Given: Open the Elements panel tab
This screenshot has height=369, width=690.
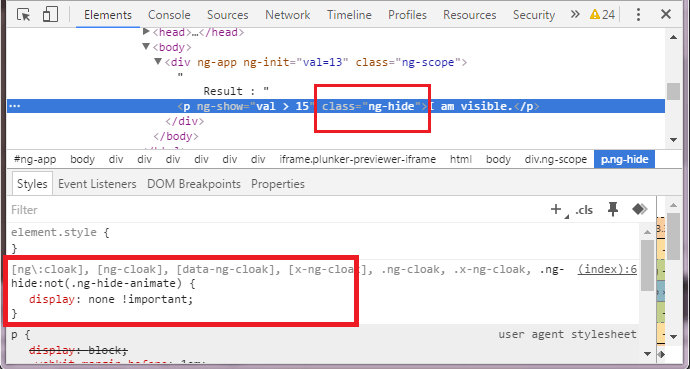Looking at the screenshot, I should [x=108, y=15].
